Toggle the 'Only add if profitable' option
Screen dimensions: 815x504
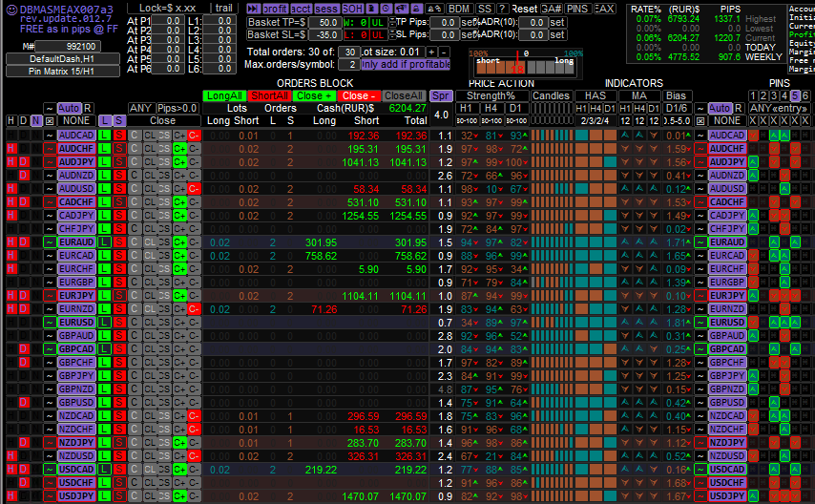[x=406, y=65]
